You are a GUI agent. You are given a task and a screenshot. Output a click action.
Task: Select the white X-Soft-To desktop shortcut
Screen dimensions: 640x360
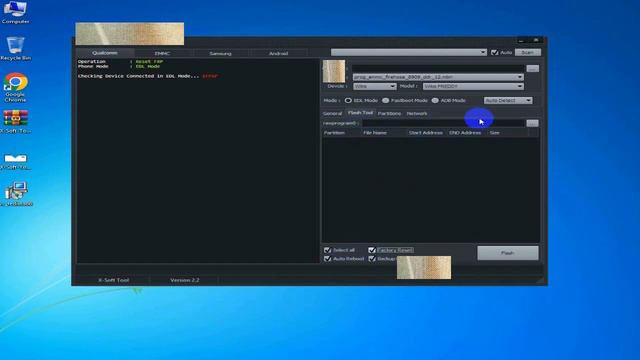pos(16,161)
